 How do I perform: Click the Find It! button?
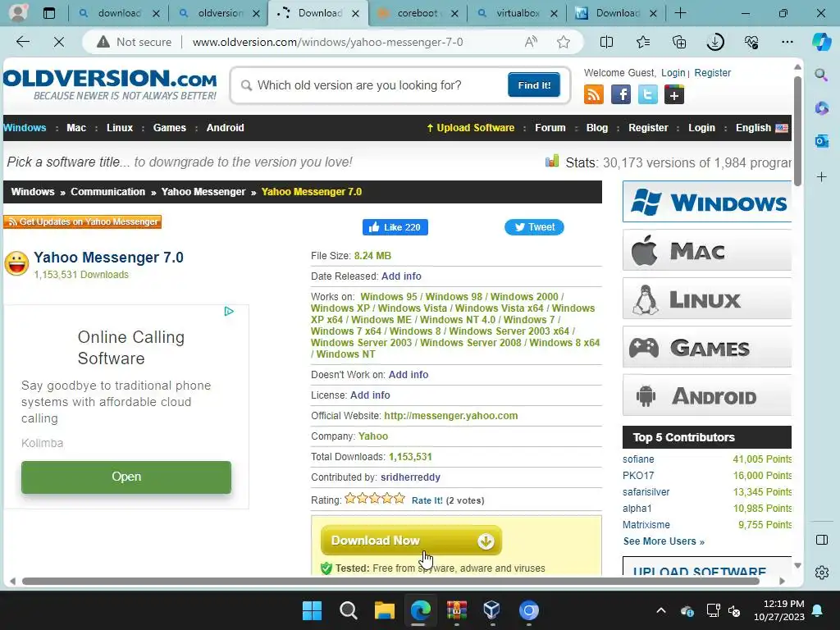(x=533, y=85)
